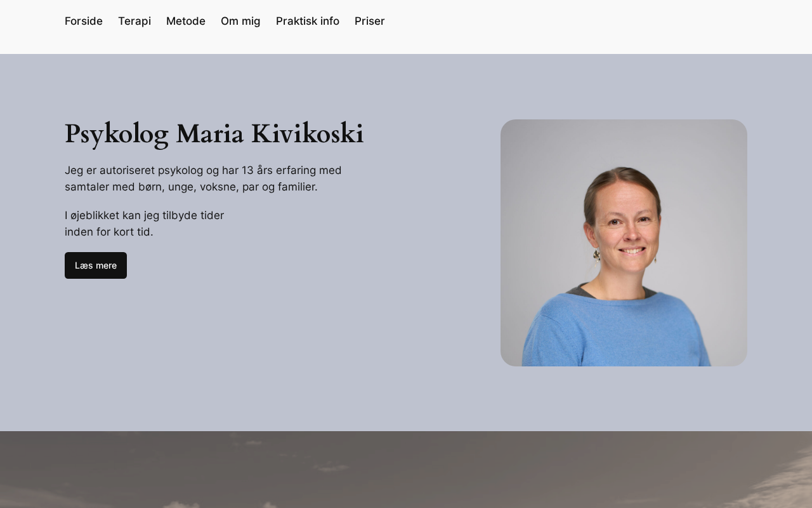Viewport: 812px width, 508px height.
Task: Click the line about børn, unge, voksne
Action: pos(191,187)
